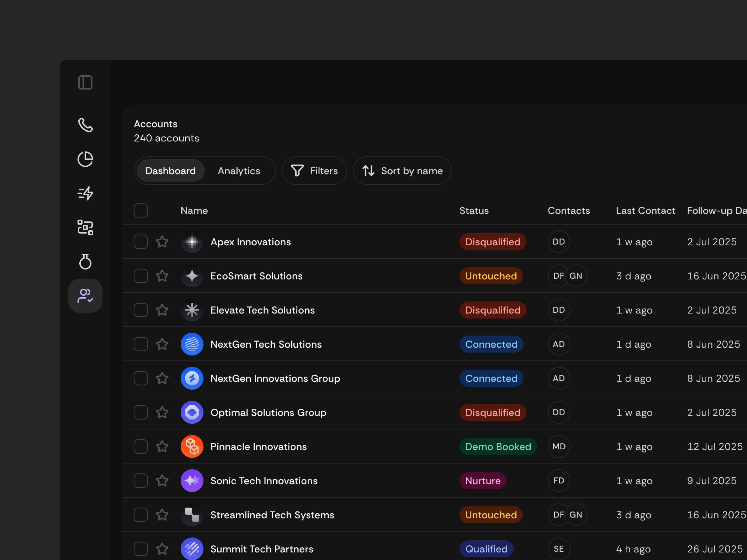
Task: Click NextGen Tech Solutions wave logo
Action: pos(192,344)
